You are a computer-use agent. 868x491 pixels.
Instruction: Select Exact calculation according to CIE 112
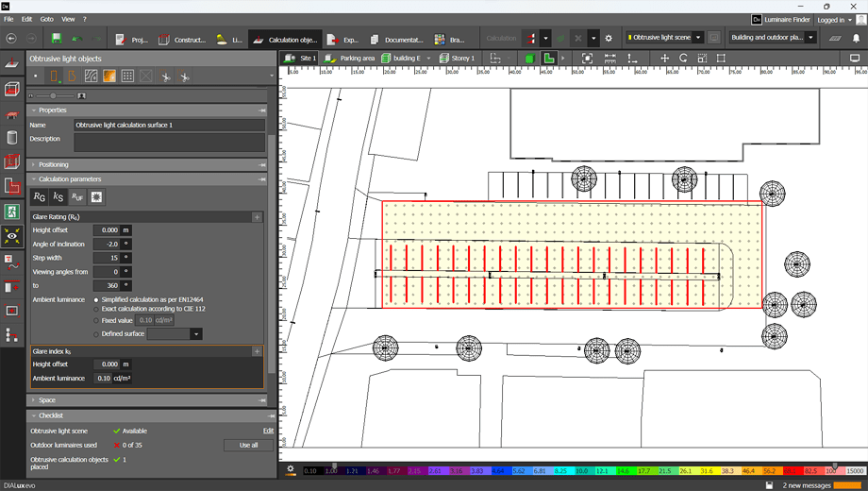[96, 309]
